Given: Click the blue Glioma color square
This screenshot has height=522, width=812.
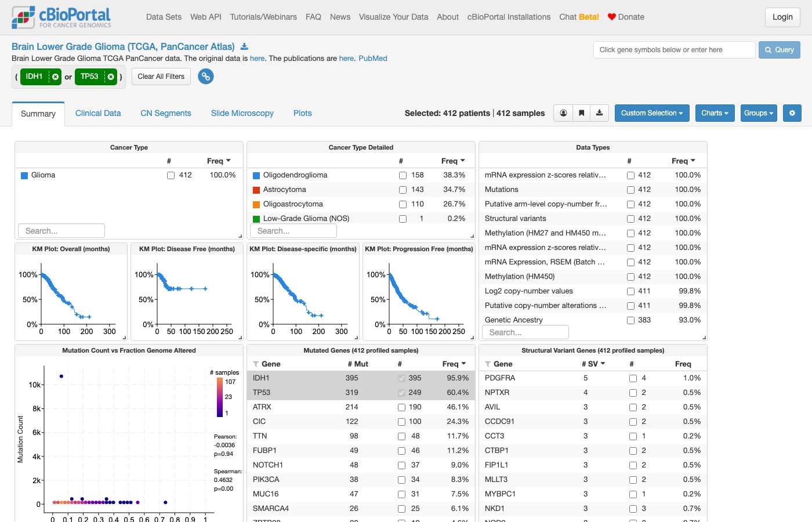Looking at the screenshot, I should 24,175.
